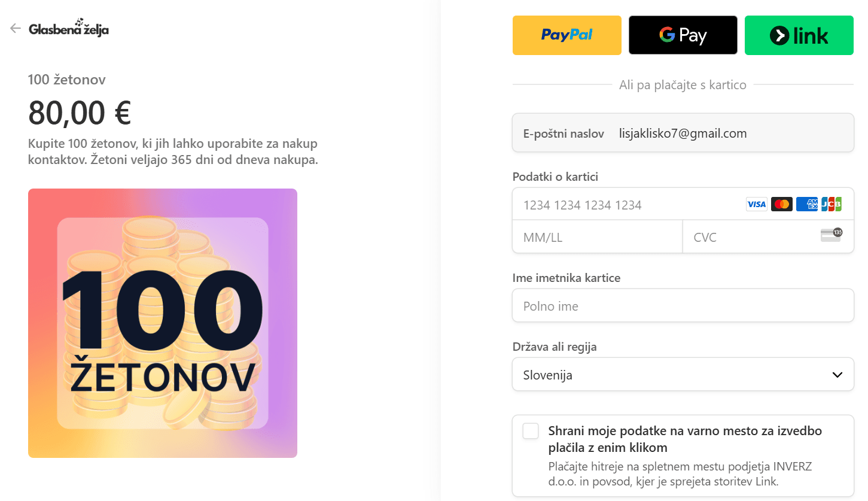The height and width of the screenshot is (501, 868).
Task: Click the Glasbena želja logo
Action: (69, 28)
